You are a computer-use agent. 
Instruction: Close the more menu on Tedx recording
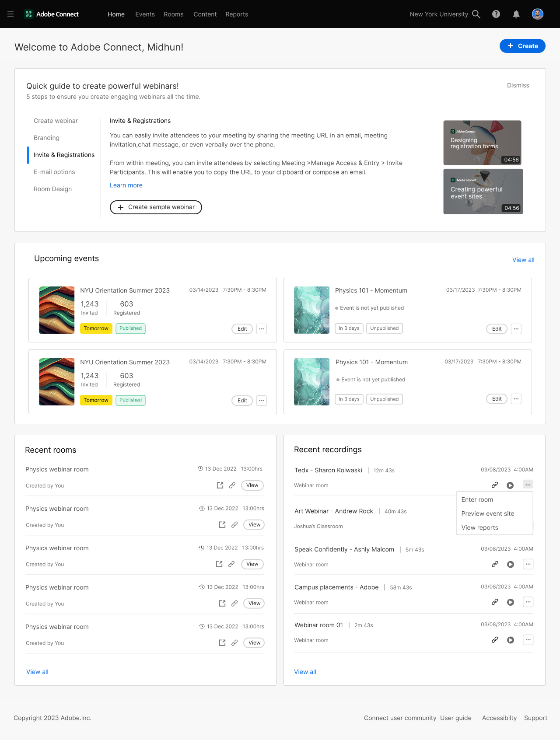tap(528, 485)
